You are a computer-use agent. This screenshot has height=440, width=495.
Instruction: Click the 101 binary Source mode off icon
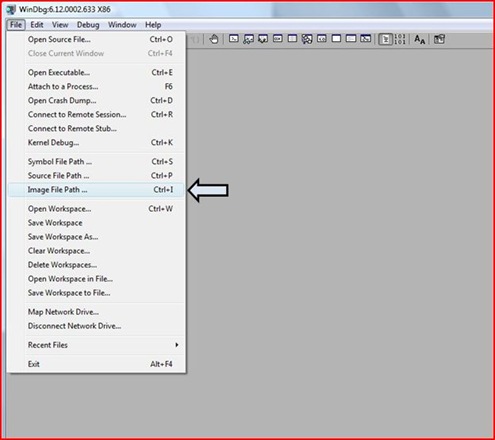[x=400, y=39]
